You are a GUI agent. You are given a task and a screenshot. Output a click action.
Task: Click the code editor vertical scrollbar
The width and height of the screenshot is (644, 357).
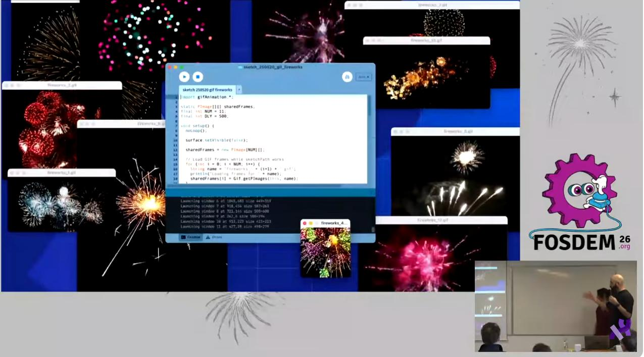370,107
